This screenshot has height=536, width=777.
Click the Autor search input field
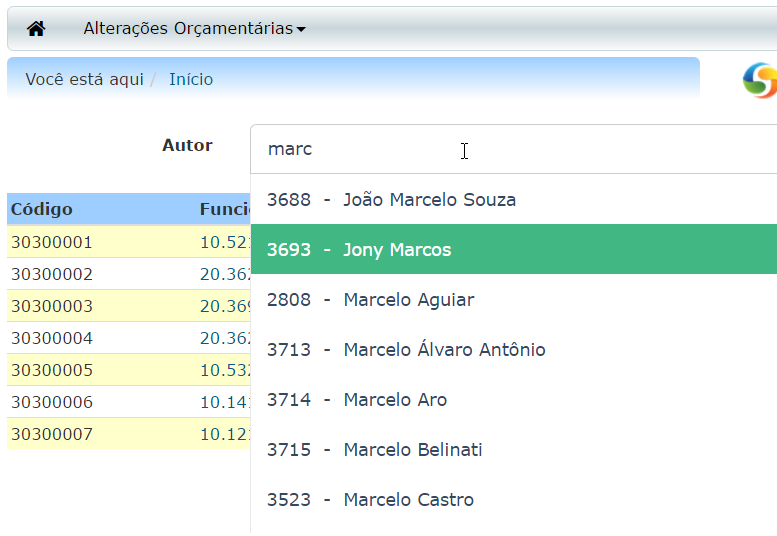click(x=510, y=149)
